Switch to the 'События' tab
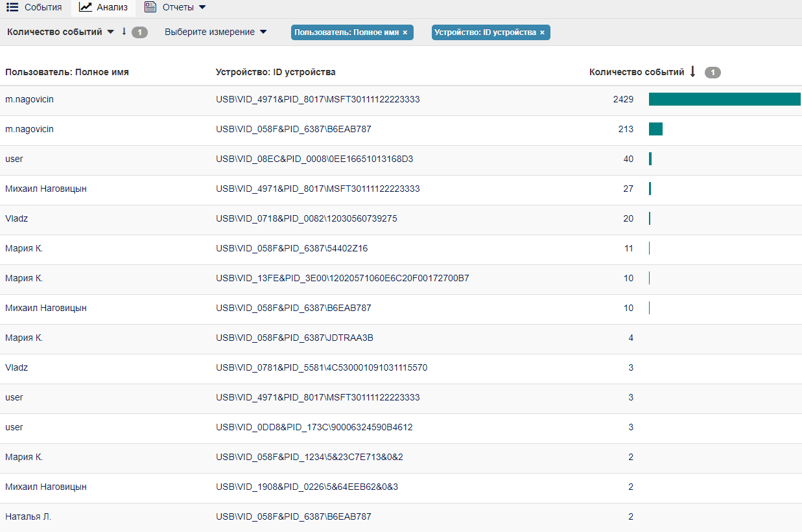This screenshot has height=532, width=802. 43,8
